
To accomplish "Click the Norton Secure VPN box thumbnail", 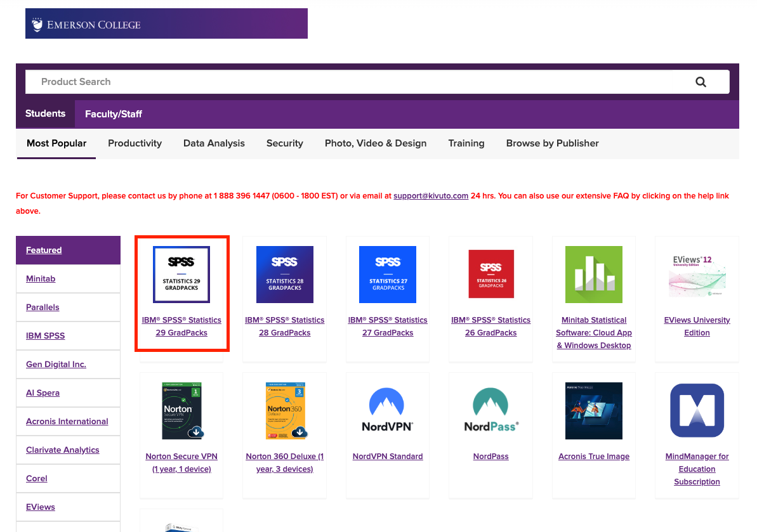I will tap(181, 410).
